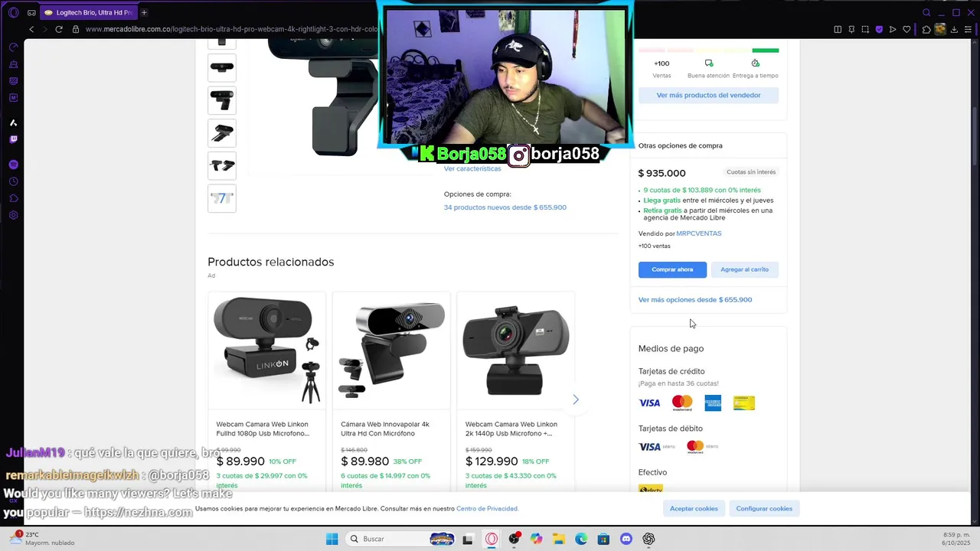The height and width of the screenshot is (551, 980).
Task: Open split screen view icon
Action: point(838,29)
